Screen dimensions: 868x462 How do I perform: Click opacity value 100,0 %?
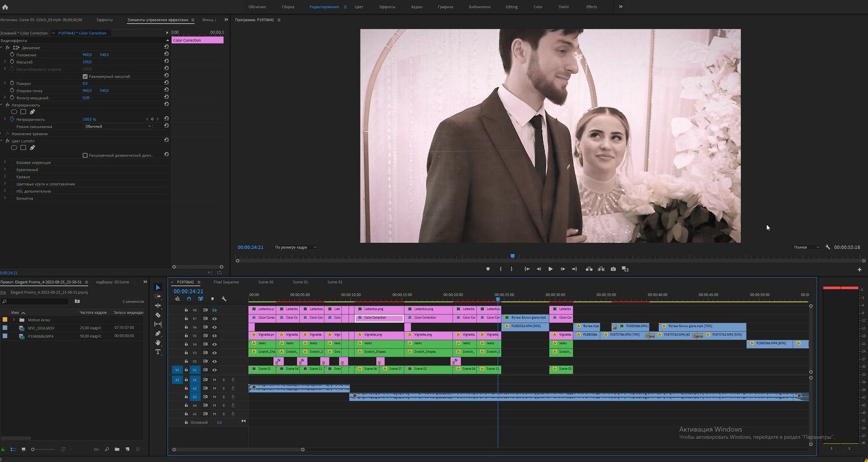(x=90, y=119)
